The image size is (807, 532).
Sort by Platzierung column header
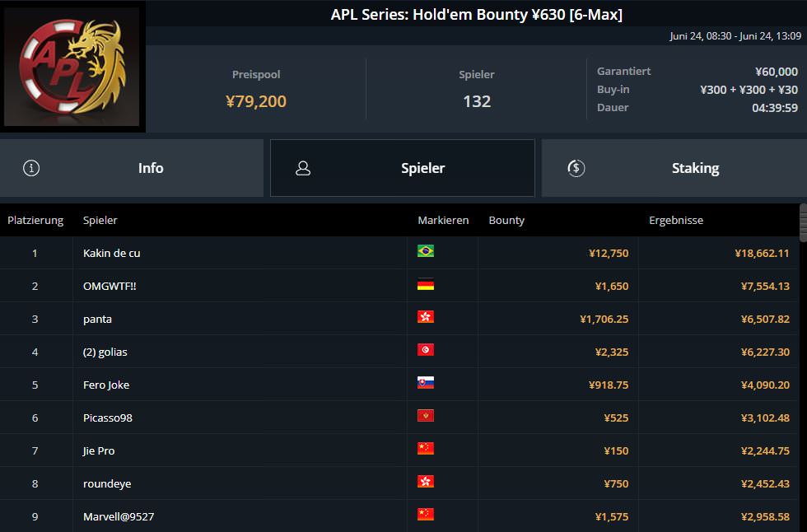click(35, 220)
